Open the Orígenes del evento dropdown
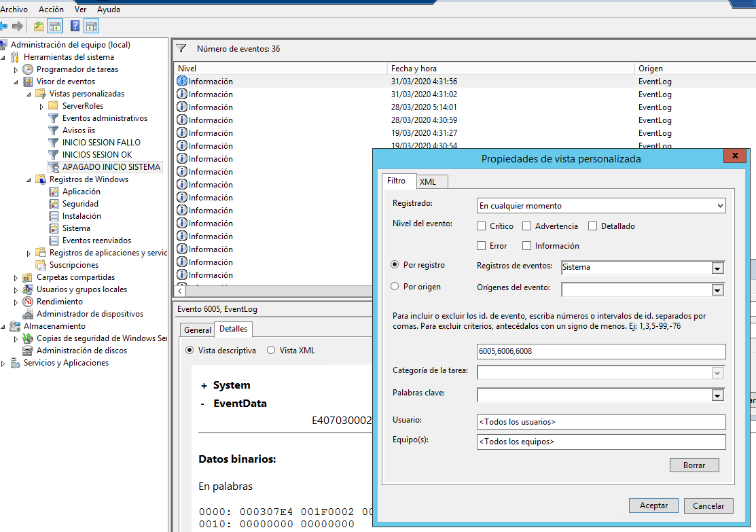 pos(717,290)
